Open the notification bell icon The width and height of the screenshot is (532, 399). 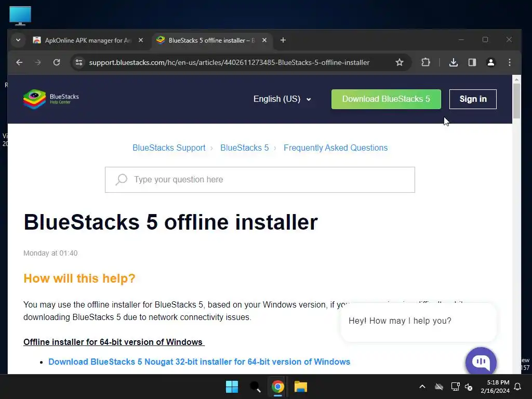pyautogui.click(x=518, y=387)
